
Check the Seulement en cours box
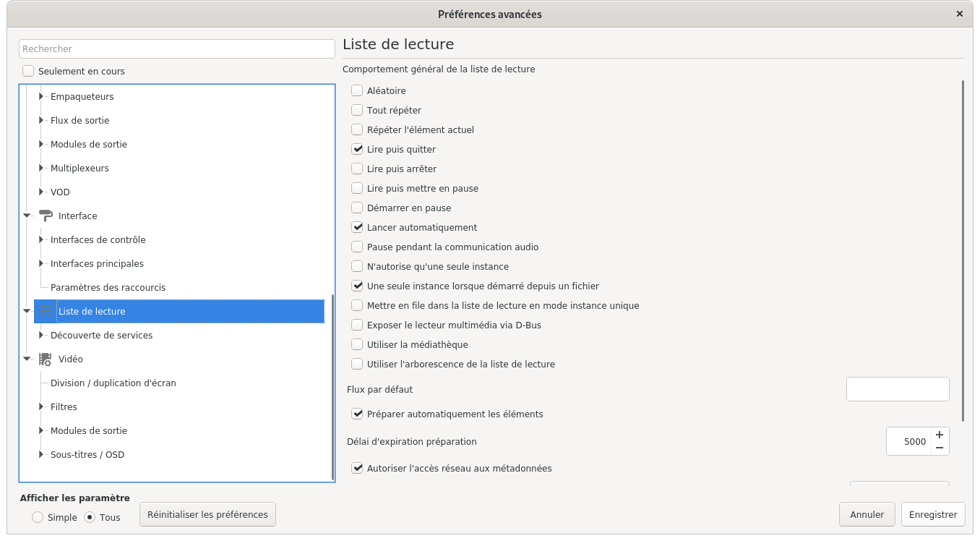point(28,71)
